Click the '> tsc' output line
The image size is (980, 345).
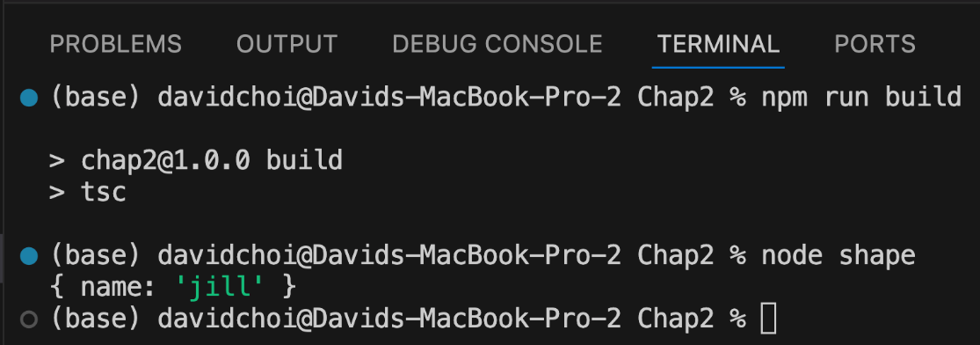(x=88, y=192)
